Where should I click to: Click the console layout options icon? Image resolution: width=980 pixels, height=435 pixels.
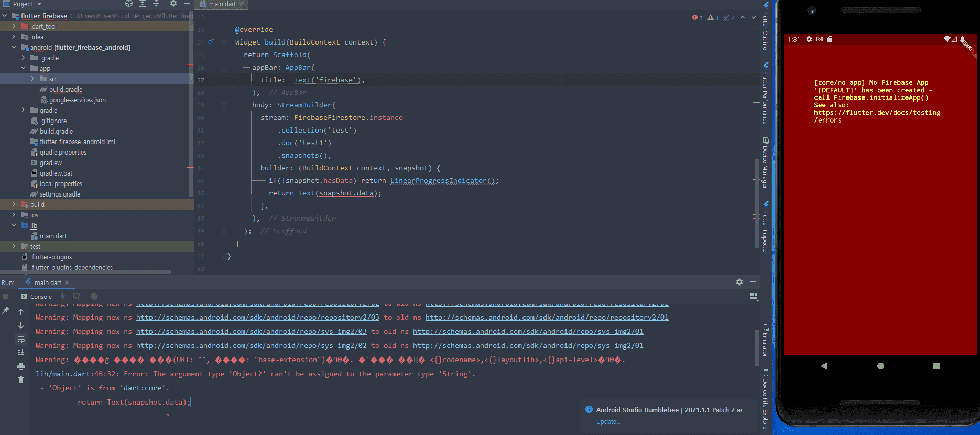pos(754,297)
